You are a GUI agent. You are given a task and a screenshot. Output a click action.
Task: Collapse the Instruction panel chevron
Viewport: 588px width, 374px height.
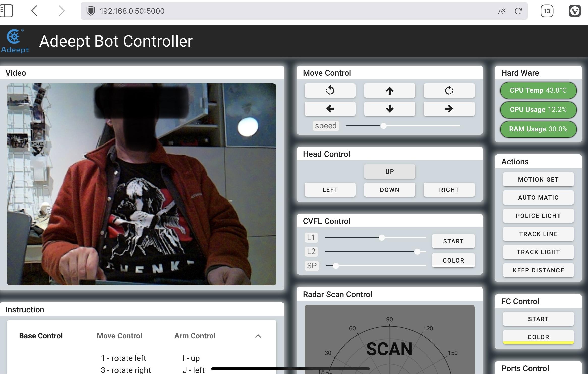point(258,336)
